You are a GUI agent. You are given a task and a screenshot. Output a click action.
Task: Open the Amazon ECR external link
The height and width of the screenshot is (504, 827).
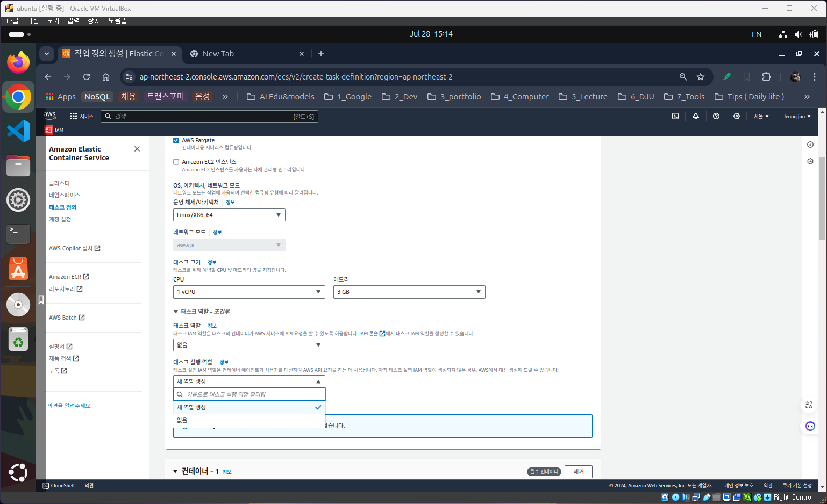tap(69, 277)
